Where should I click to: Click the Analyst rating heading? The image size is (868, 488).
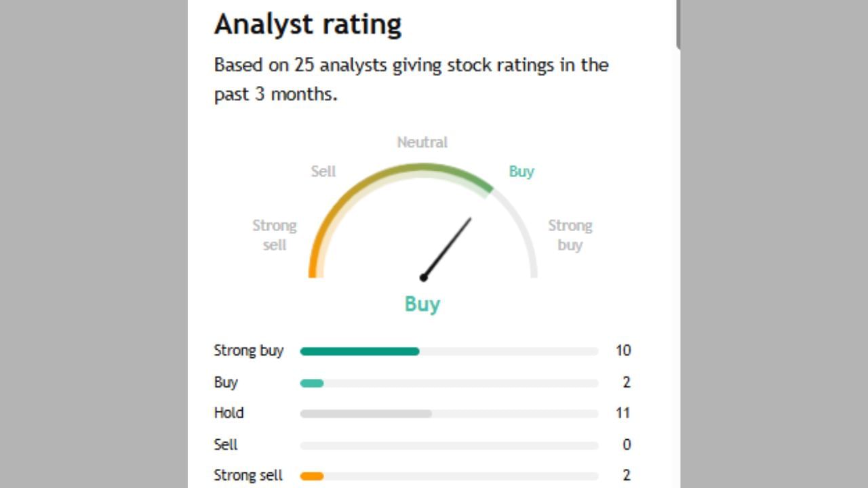pos(308,24)
